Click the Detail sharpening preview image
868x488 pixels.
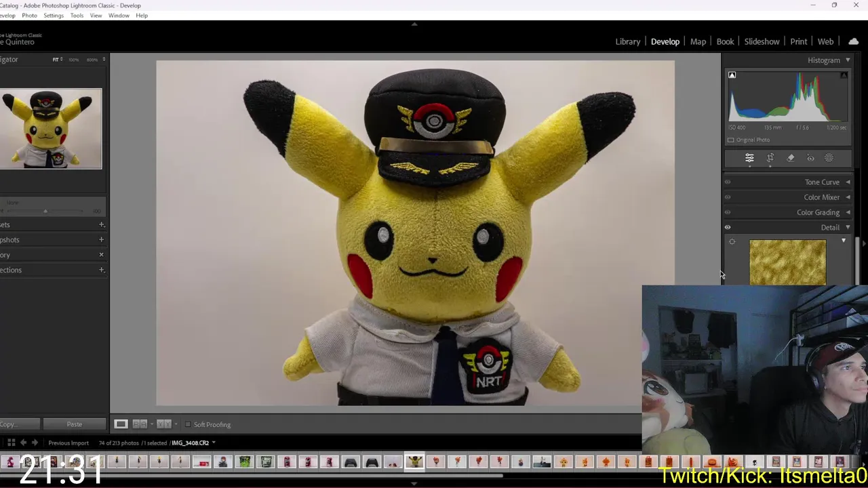(x=787, y=262)
